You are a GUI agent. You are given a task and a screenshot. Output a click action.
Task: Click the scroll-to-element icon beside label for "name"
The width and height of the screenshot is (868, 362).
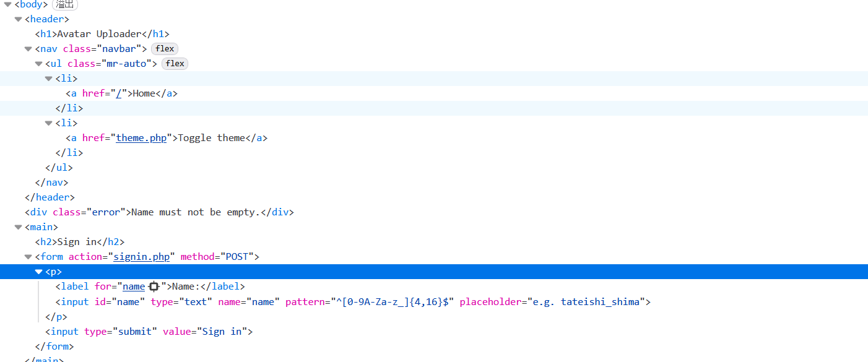[x=154, y=287]
